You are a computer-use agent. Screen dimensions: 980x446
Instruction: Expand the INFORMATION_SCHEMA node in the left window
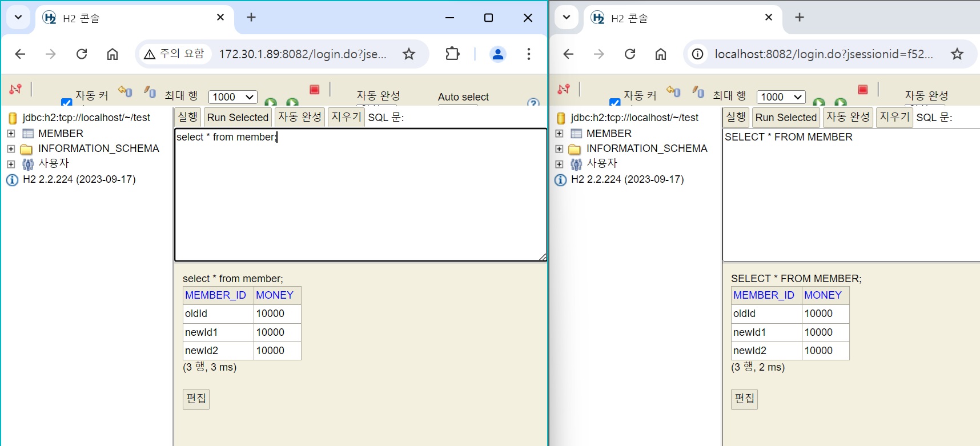coord(11,149)
